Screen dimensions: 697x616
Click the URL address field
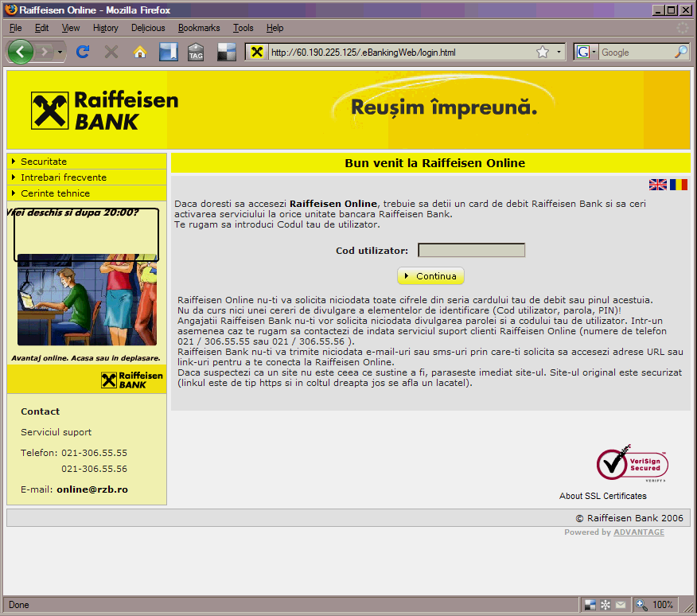[400, 53]
